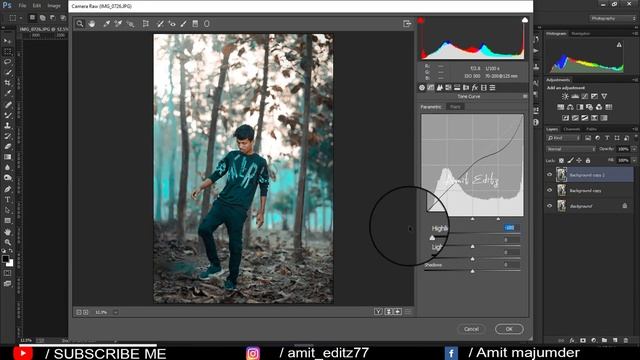Toggle lock position
Viewport: 640px width, 360px height.
click(579, 160)
